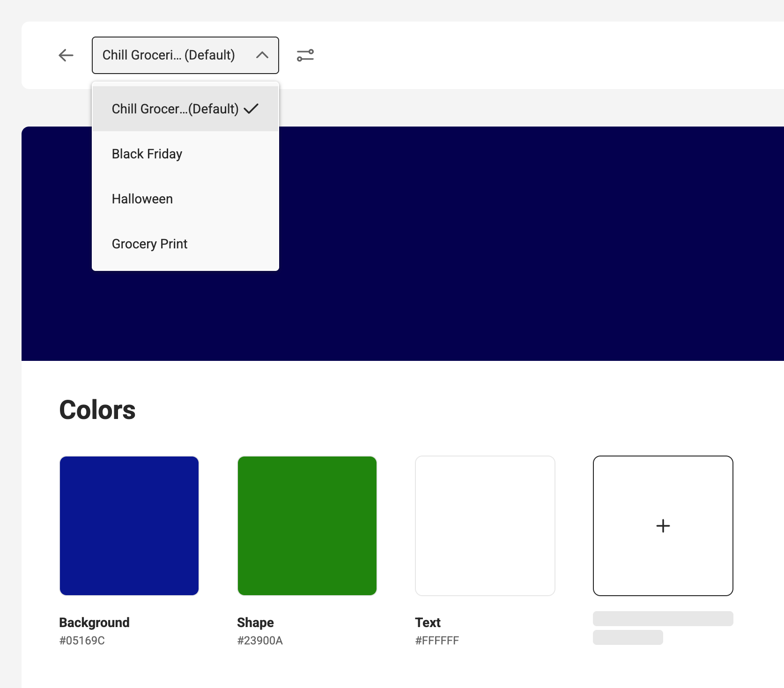Choose Halloween from the theme list
The height and width of the screenshot is (688, 784).
tap(185, 199)
